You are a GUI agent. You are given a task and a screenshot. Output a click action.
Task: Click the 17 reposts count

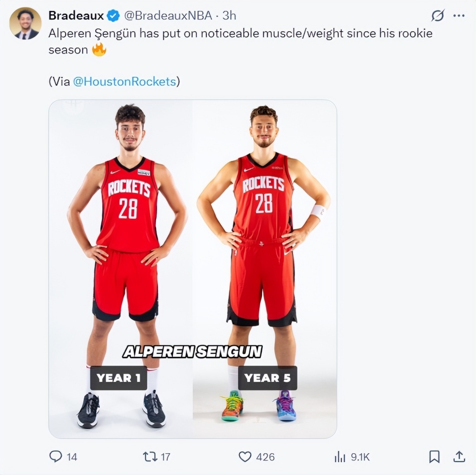[166, 457]
